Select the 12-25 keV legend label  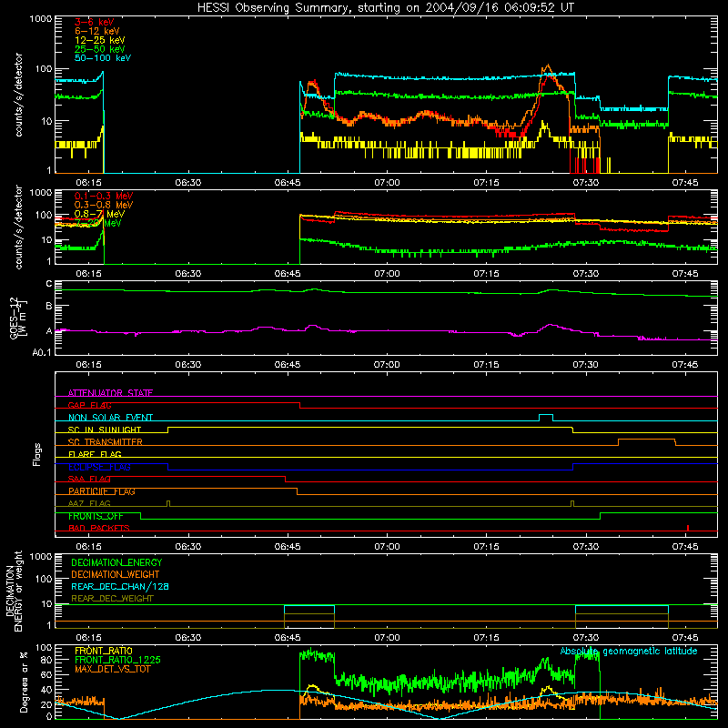(99, 40)
